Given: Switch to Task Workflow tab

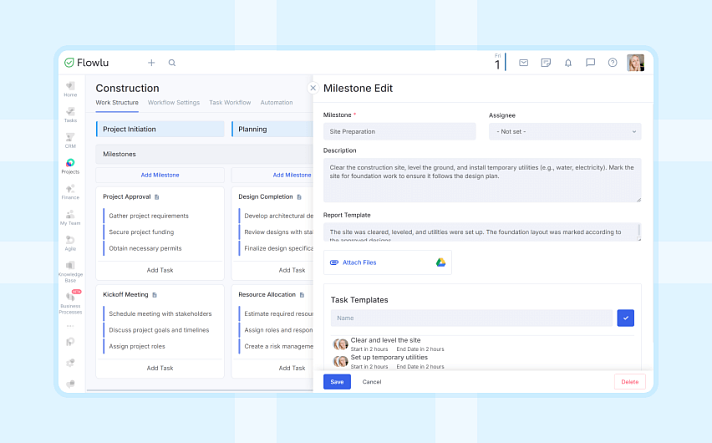Looking at the screenshot, I should click(x=230, y=103).
